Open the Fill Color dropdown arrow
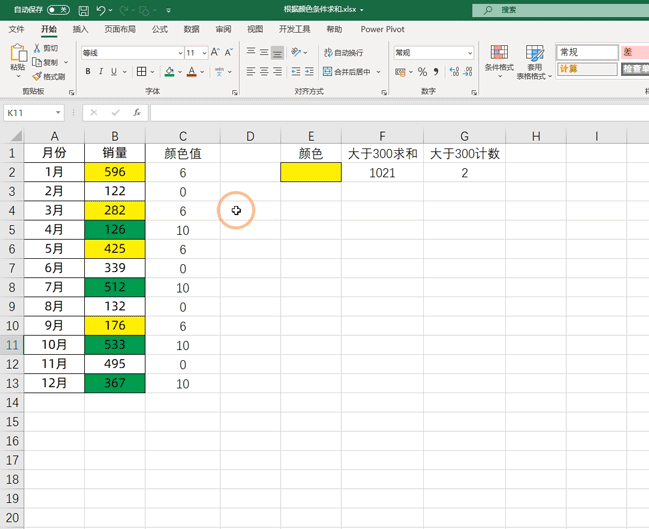This screenshot has height=529, width=649. click(x=180, y=72)
